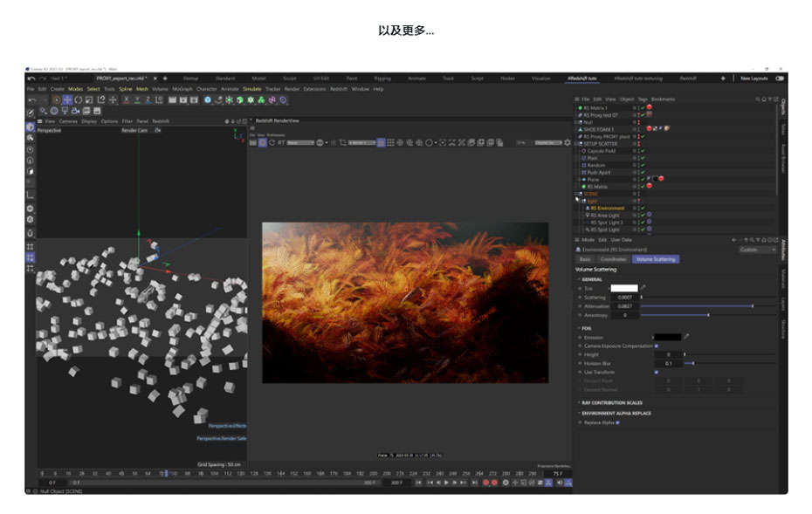
Task: Expand the Null object in Object Manager
Action: [576, 122]
